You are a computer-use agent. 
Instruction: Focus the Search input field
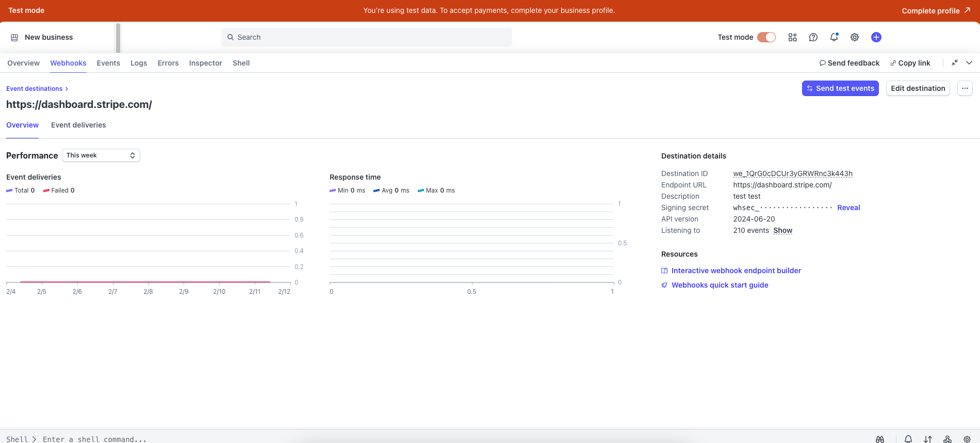click(367, 37)
